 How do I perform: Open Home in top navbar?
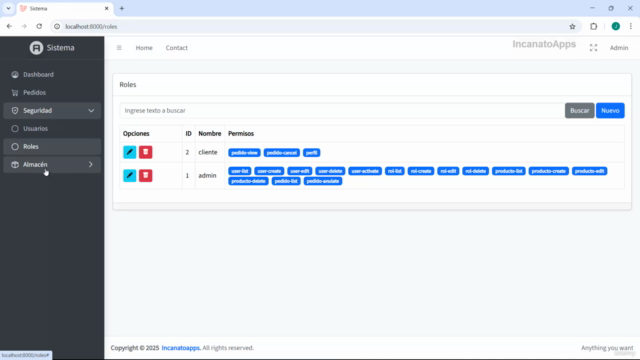pyautogui.click(x=144, y=48)
